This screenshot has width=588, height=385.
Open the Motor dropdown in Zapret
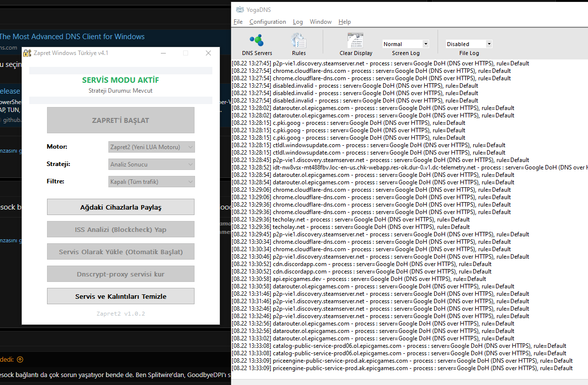click(x=151, y=147)
